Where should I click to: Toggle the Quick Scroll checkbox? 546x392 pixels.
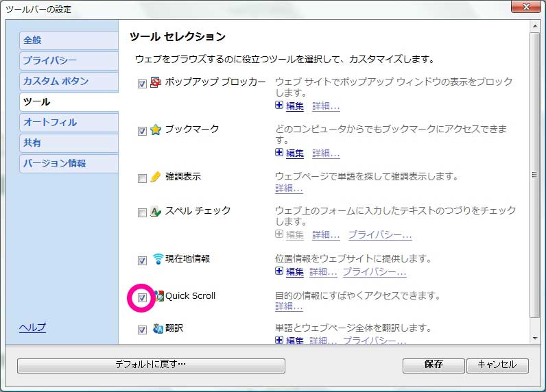coord(142,297)
